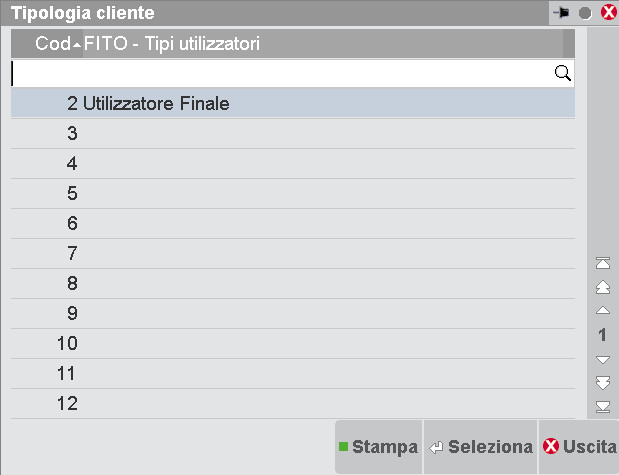Confirm with the Seleziona button

point(479,447)
